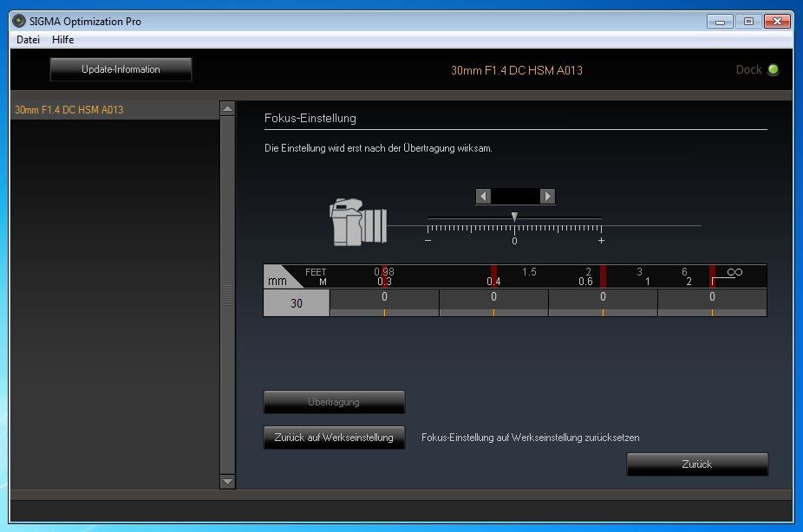Go back with the Zurück button

[697, 464]
